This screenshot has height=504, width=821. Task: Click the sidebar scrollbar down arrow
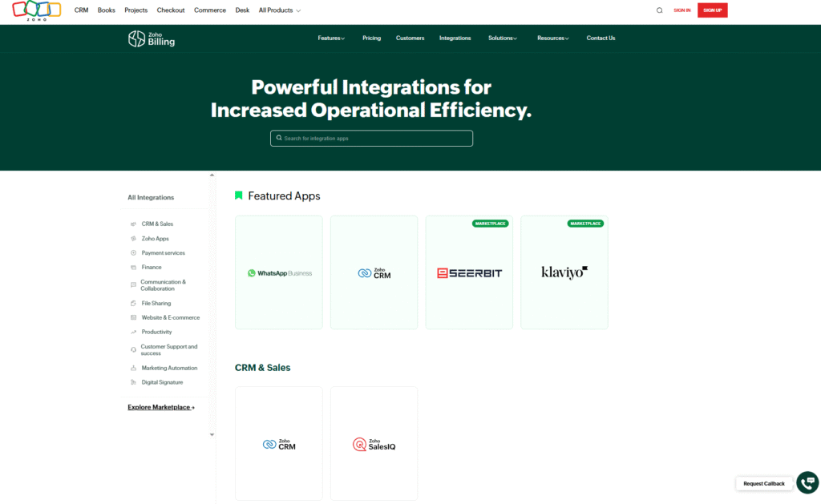[212, 434]
